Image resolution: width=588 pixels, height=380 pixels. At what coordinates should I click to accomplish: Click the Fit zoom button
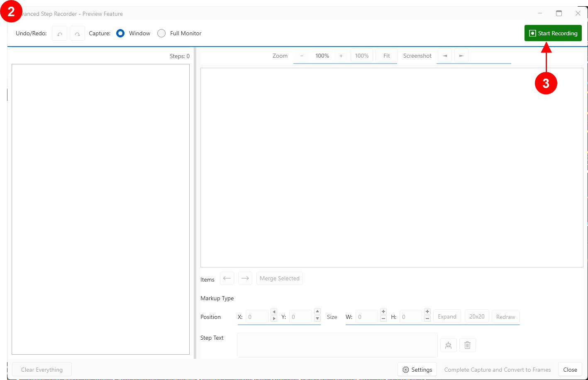point(386,56)
